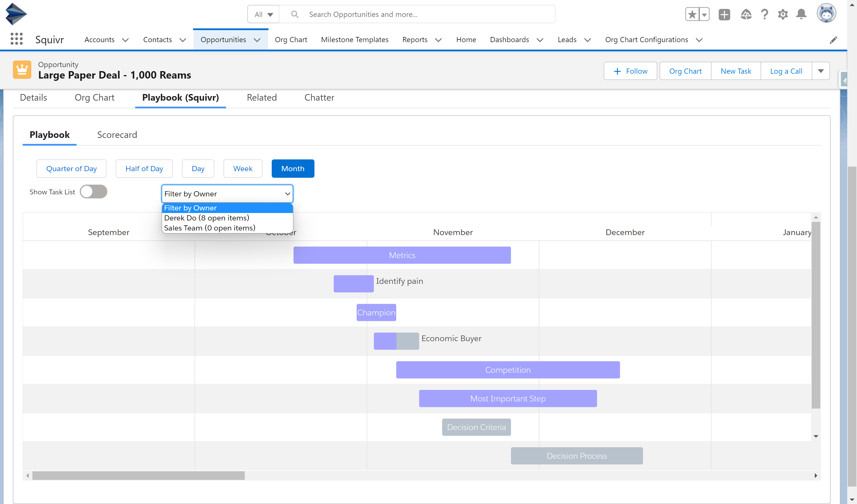
Task: Open the Setup gear icon
Action: (x=782, y=14)
